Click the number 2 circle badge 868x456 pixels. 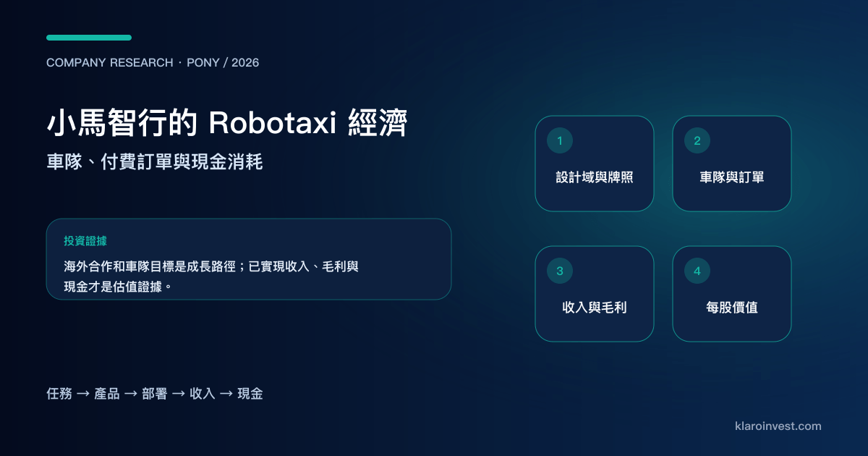click(697, 140)
